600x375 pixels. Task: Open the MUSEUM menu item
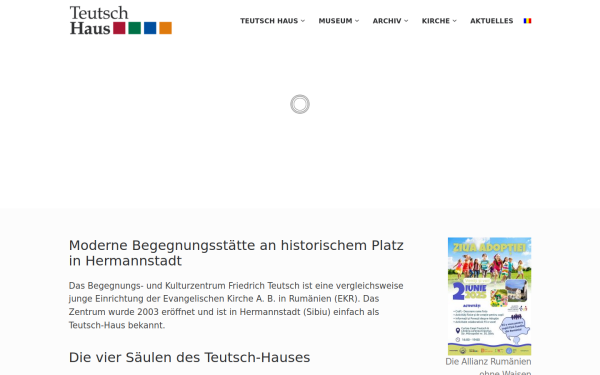click(x=335, y=21)
